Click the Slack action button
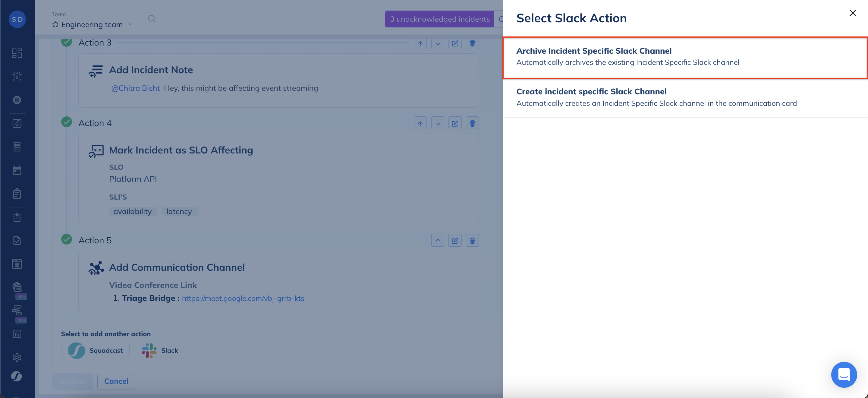Screen dimensions: 868x398 click(x=159, y=350)
